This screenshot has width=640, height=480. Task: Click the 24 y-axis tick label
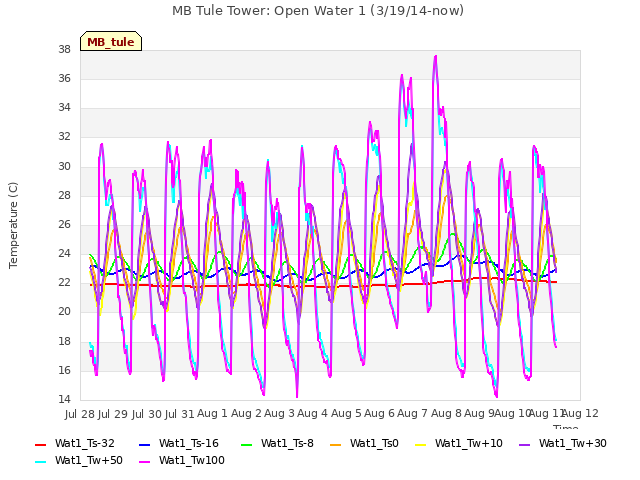(64, 253)
